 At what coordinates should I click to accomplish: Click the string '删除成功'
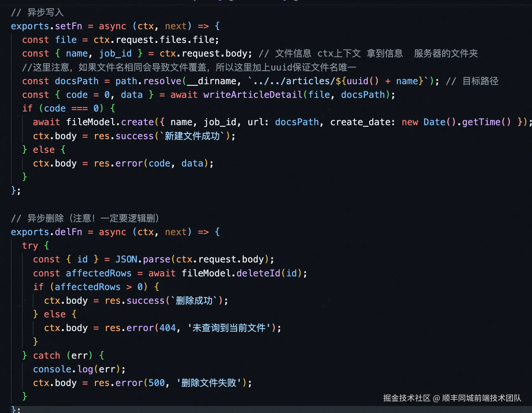click(x=194, y=301)
